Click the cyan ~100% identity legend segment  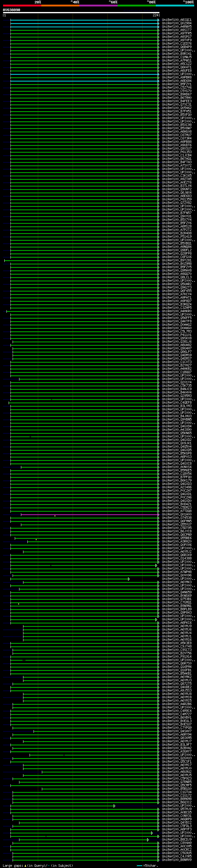coord(175,6)
